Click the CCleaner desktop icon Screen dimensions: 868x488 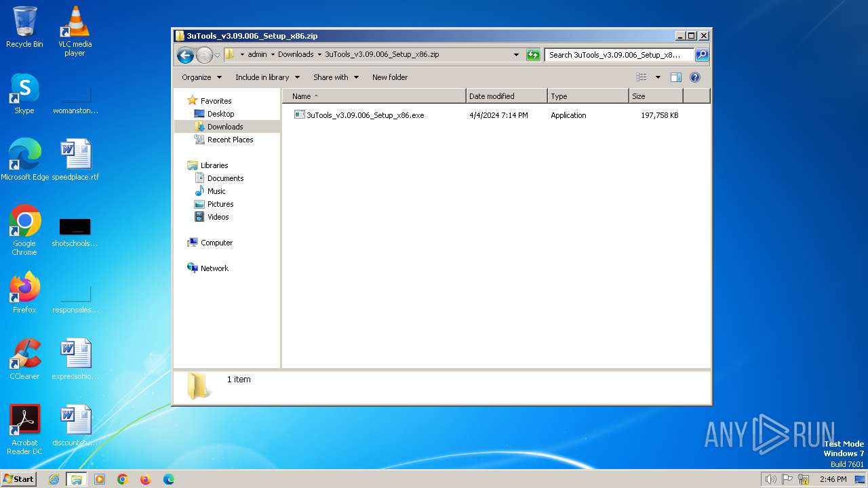coord(24,359)
